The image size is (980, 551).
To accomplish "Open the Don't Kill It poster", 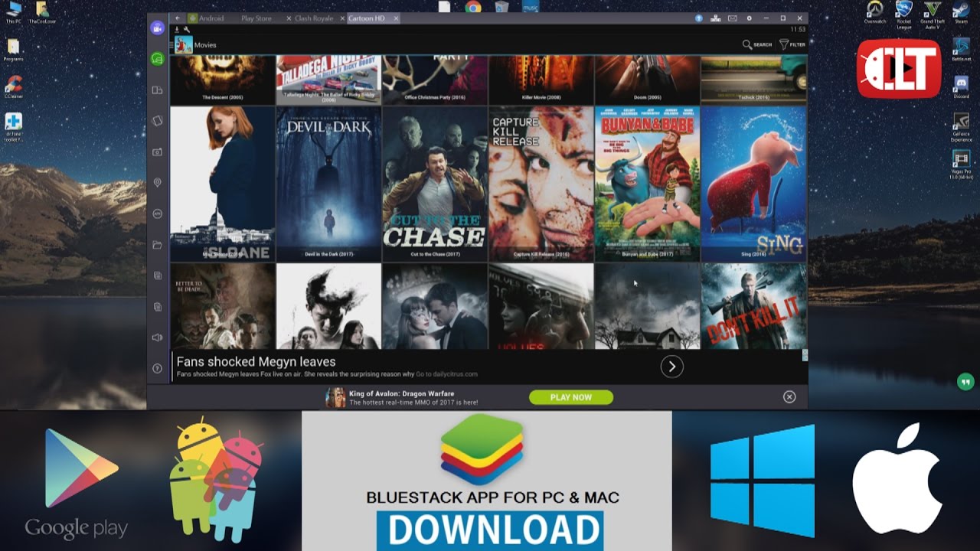I will pyautogui.click(x=754, y=307).
